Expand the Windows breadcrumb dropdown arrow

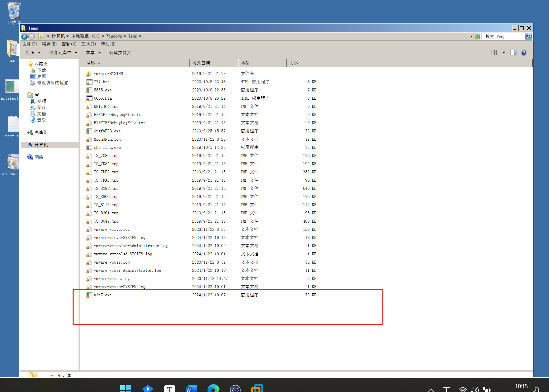[x=125, y=36]
